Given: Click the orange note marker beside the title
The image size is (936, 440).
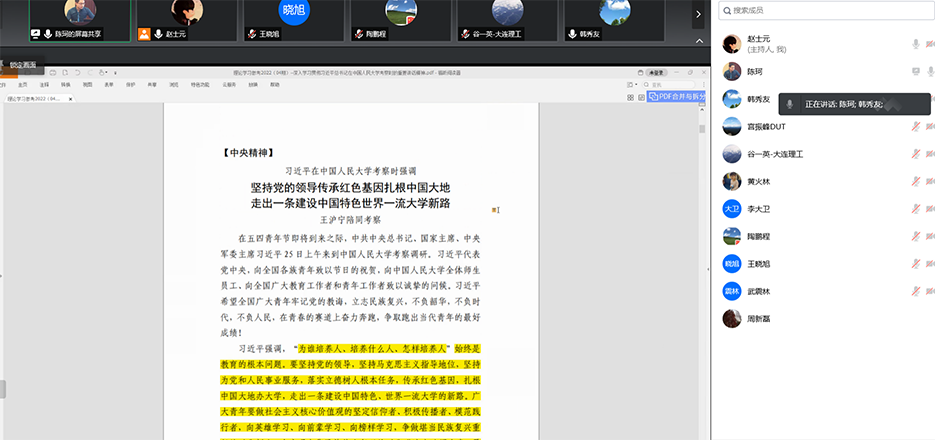Looking at the screenshot, I should point(494,210).
